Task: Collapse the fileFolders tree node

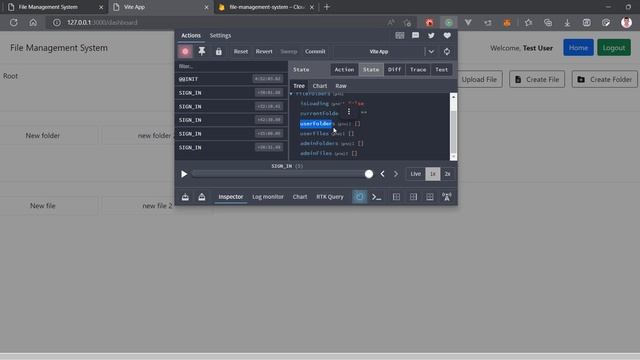Action: click(291, 94)
